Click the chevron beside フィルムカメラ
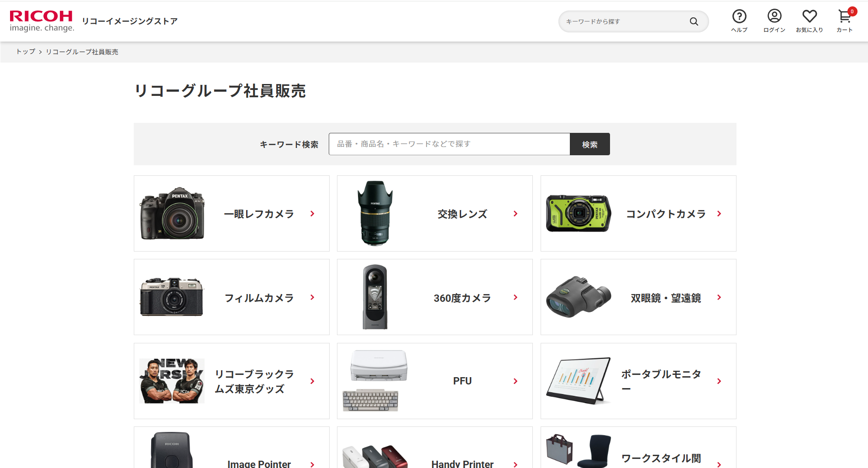The width and height of the screenshot is (868, 468). 312,297
